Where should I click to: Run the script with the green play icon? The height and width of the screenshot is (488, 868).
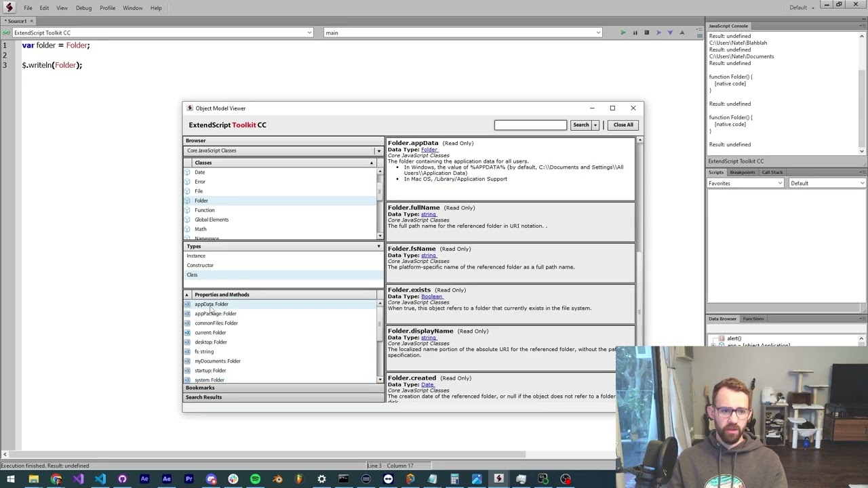tap(623, 33)
